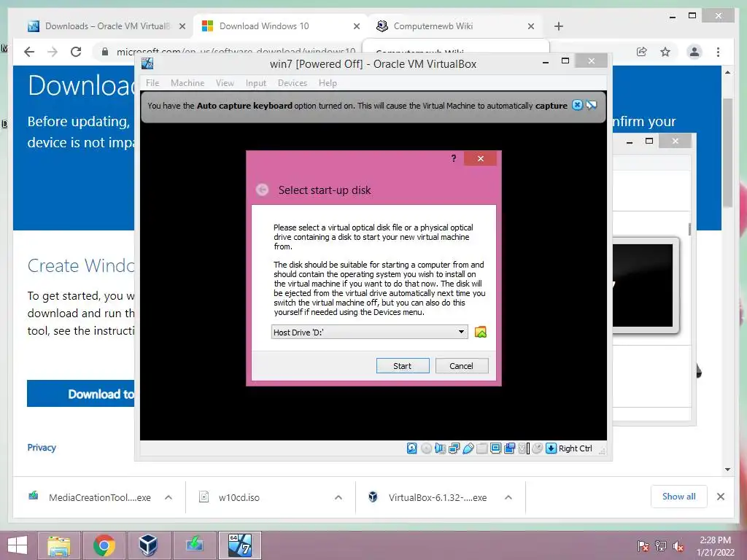This screenshot has height=560, width=747.
Task: Switch to Downloads – Oracle VM VirtualBox tab
Action: coord(107,26)
